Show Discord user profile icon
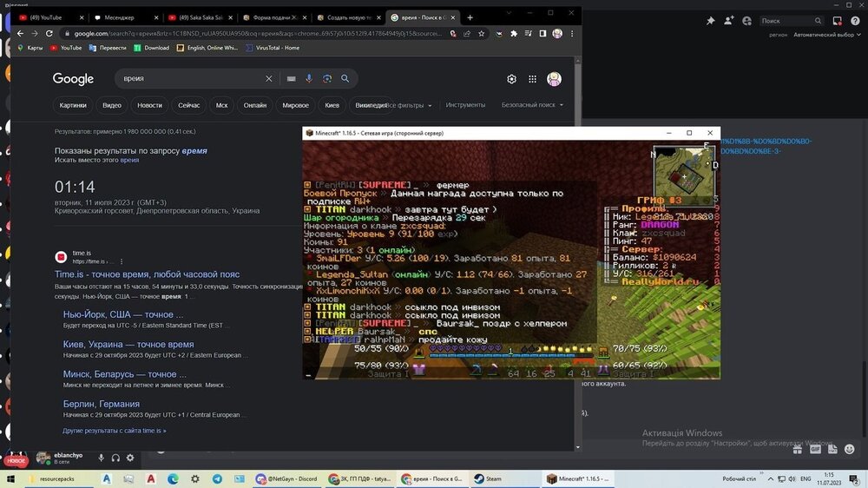The width and height of the screenshot is (868, 488). 746,21
